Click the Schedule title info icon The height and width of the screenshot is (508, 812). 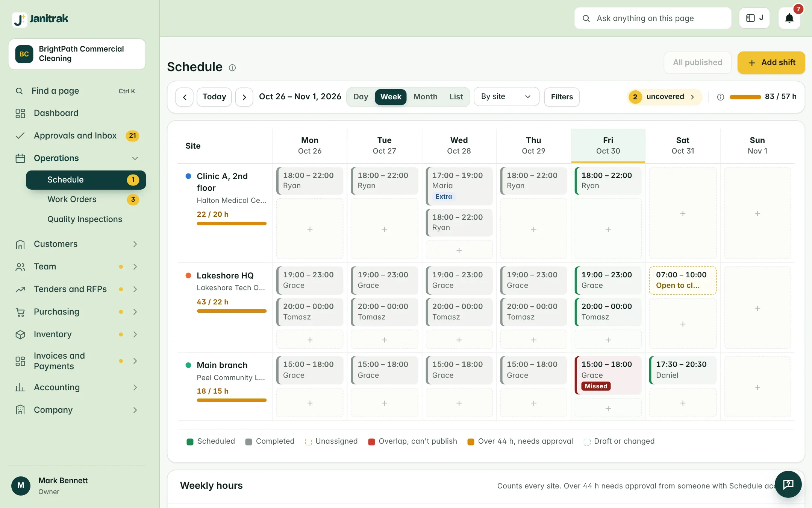(x=232, y=68)
